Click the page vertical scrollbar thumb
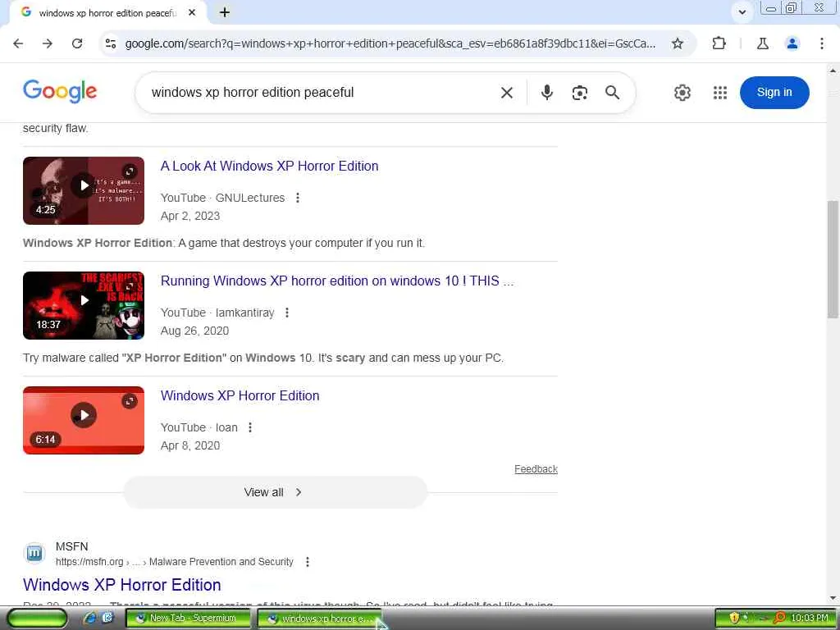Screen dimensions: 840x630 pyautogui.click(x=833, y=260)
